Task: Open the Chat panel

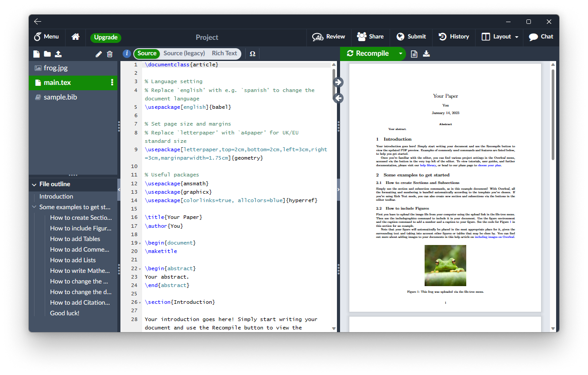Action: pos(541,37)
